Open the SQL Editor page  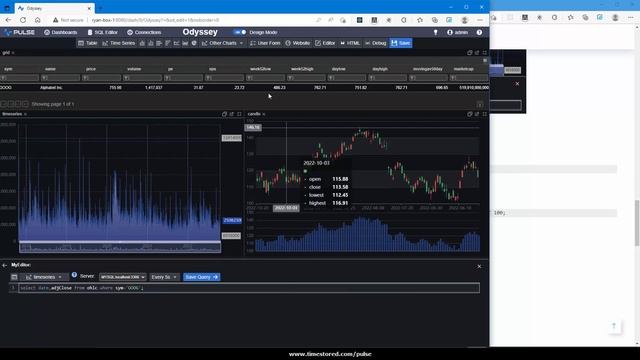(102, 32)
